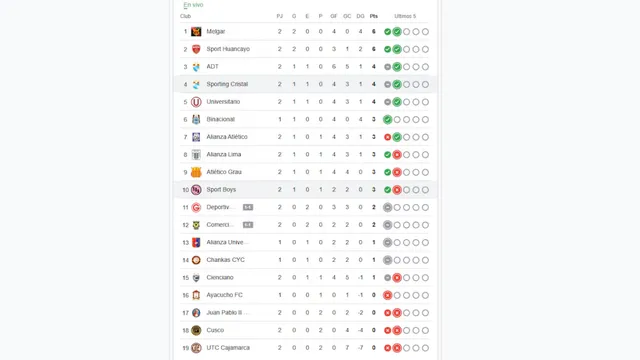Click the live badge beside Comerciantes
640x360 pixels.
[248, 225]
